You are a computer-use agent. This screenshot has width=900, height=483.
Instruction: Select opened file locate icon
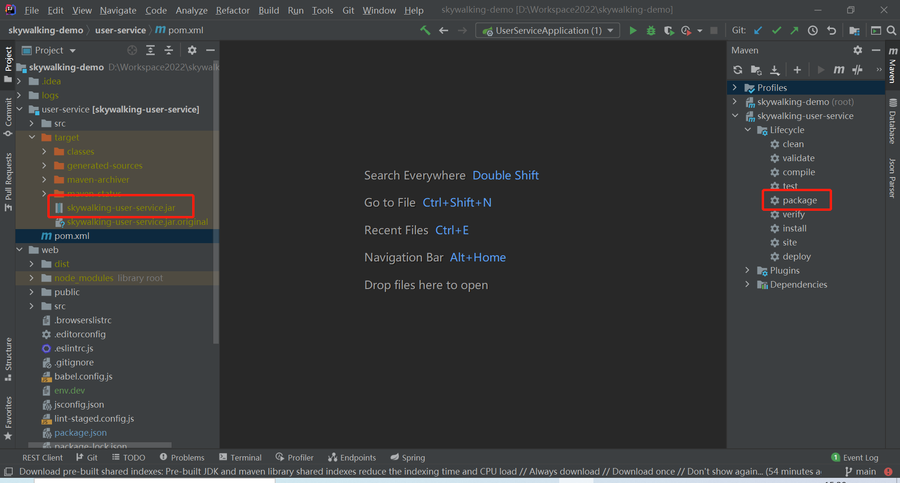point(132,51)
